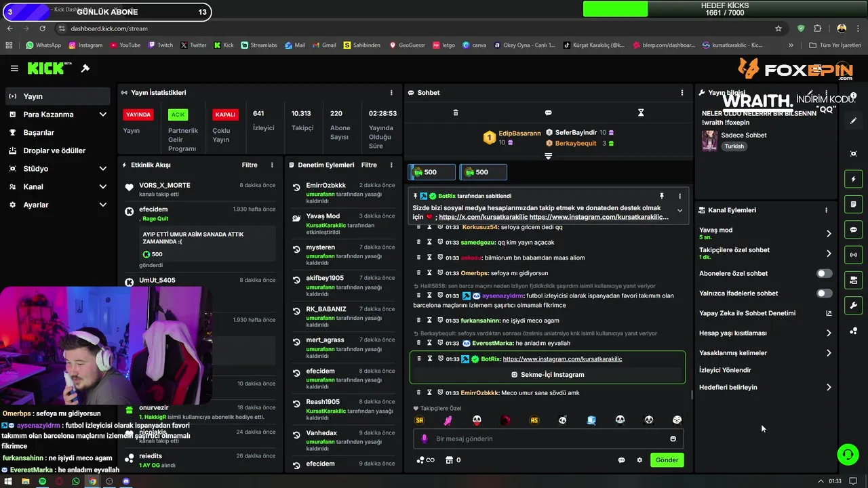Image resolution: width=868 pixels, height=488 pixels.
Task: Click Sekme-İçi Instagram button
Action: tap(548, 375)
